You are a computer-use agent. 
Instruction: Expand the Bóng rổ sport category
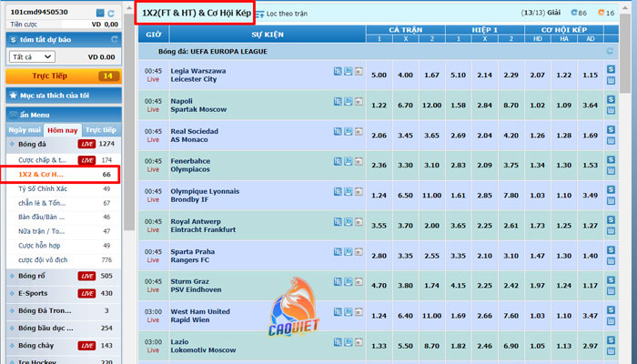tap(64, 276)
